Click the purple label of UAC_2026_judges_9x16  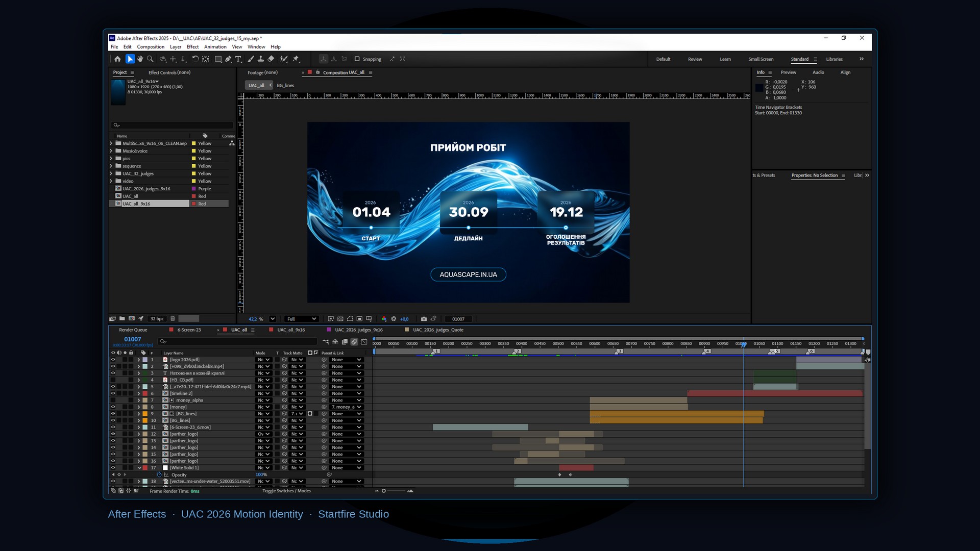tap(194, 189)
